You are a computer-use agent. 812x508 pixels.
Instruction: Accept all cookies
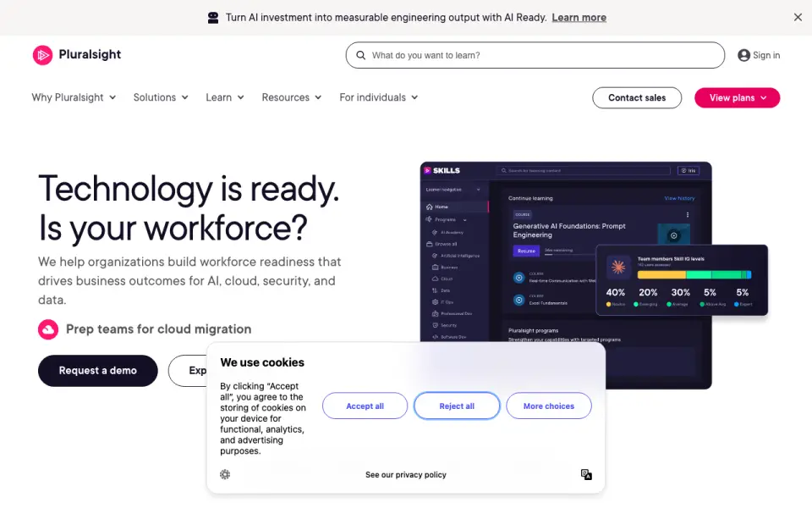(365, 406)
